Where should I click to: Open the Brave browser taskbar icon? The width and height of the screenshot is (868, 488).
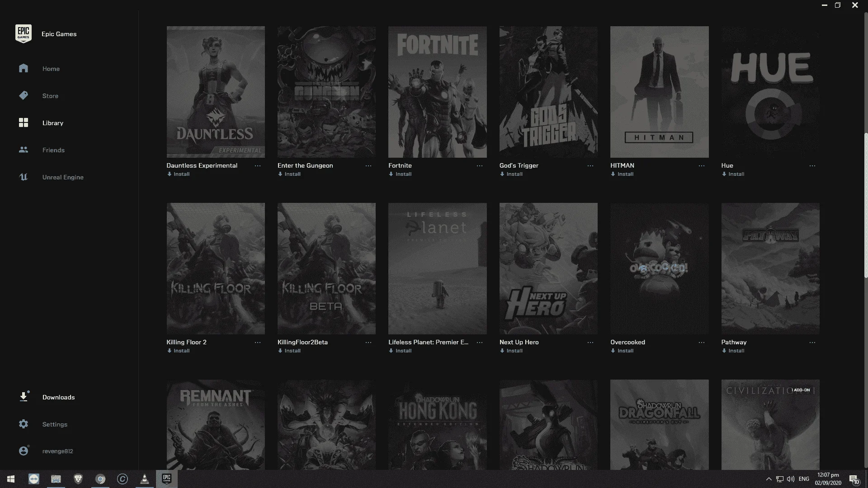(78, 479)
